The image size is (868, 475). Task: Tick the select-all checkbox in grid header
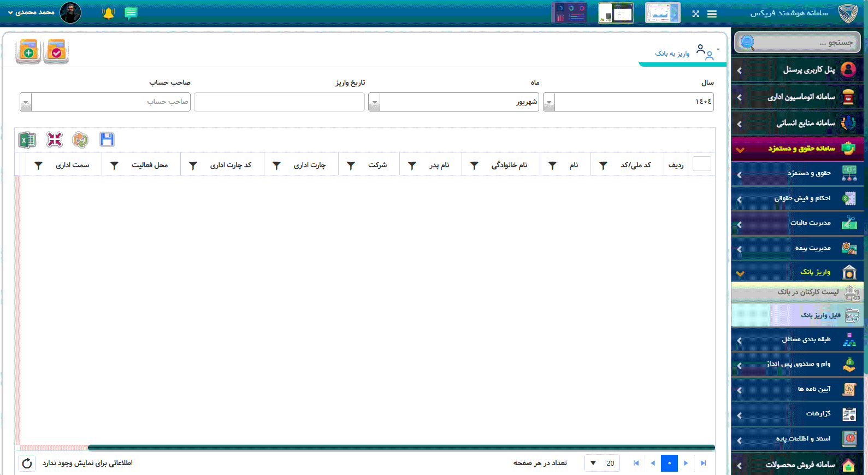point(701,164)
